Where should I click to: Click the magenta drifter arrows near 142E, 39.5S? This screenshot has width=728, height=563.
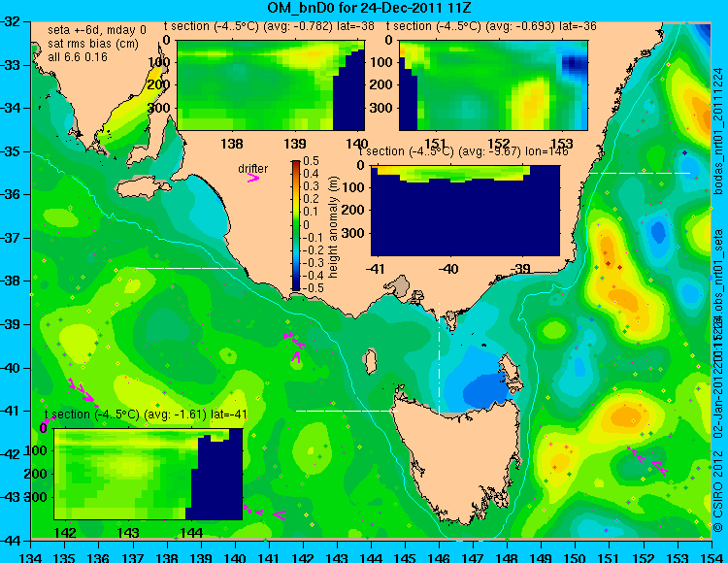[294, 348]
